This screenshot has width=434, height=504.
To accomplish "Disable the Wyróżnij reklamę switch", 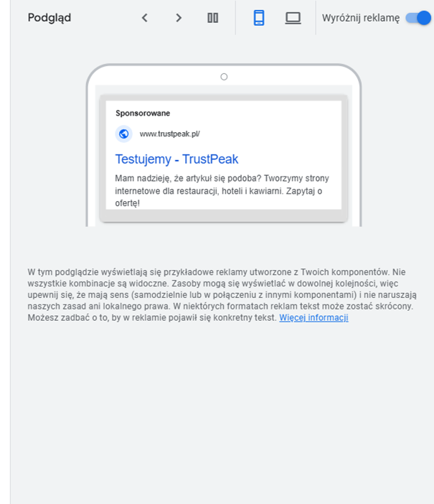I will click(418, 18).
